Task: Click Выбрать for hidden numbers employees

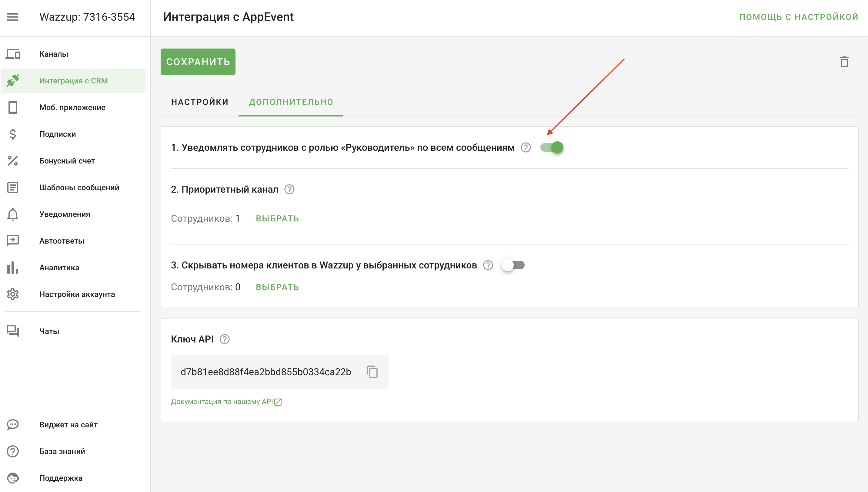Action: 277,287
